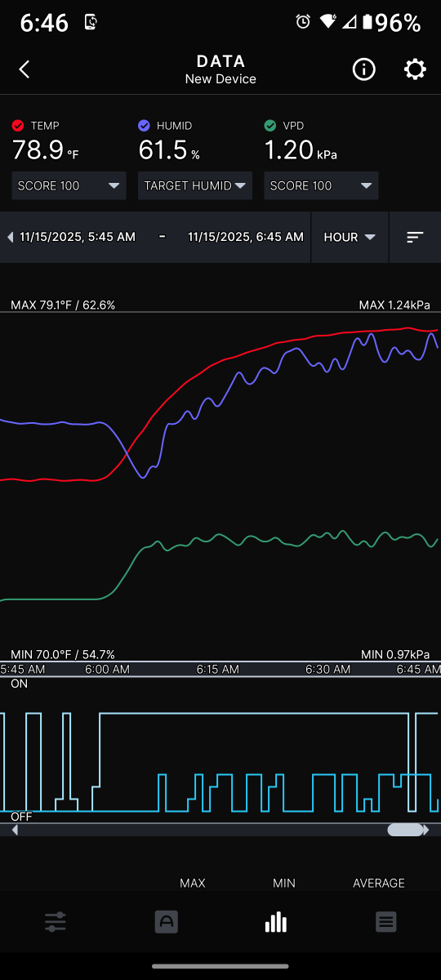Tap the MIN 70.0°F / 54.7% label
This screenshot has width=441, height=980.
(x=63, y=655)
